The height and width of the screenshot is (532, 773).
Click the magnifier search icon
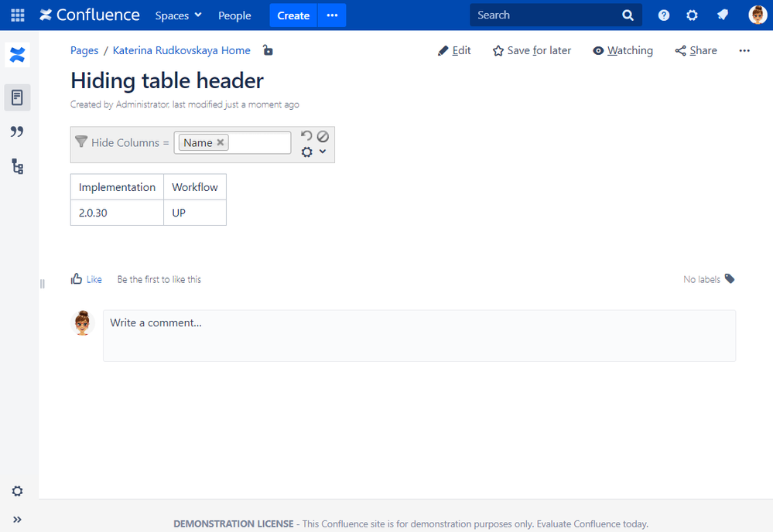tap(628, 15)
